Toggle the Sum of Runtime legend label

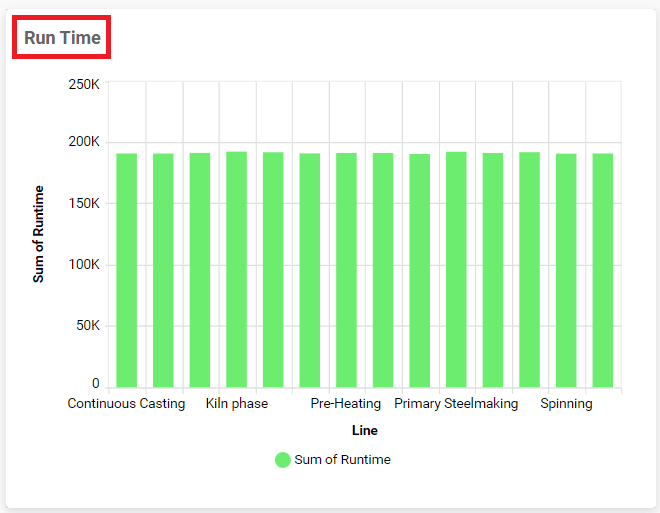342,460
